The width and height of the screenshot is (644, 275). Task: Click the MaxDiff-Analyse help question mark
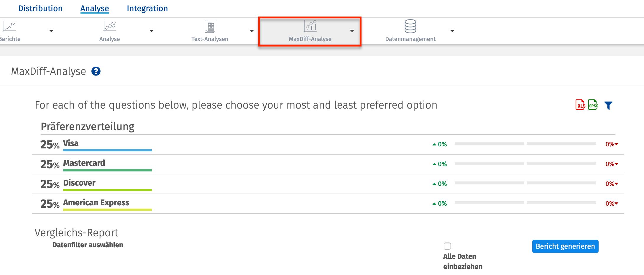click(x=96, y=71)
